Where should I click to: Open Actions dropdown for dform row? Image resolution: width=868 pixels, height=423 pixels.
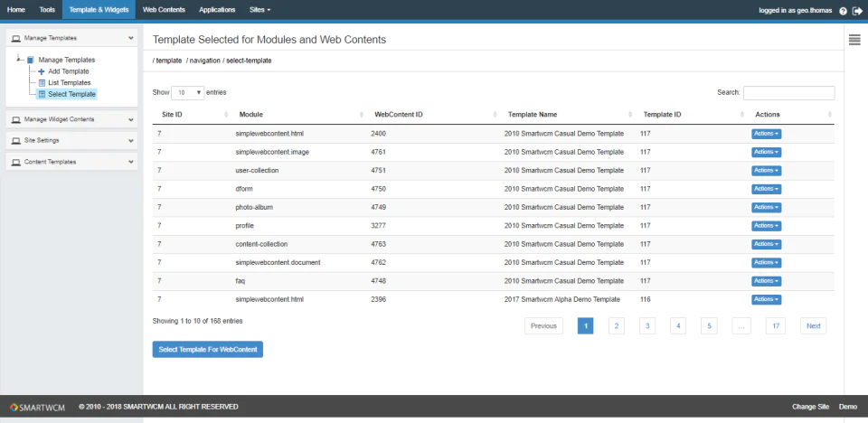tap(766, 189)
